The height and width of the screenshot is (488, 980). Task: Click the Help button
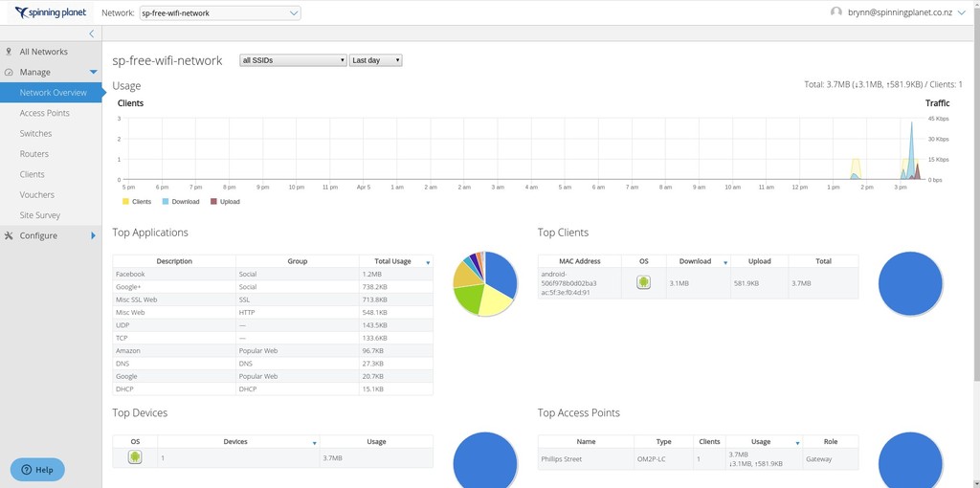pos(37,470)
